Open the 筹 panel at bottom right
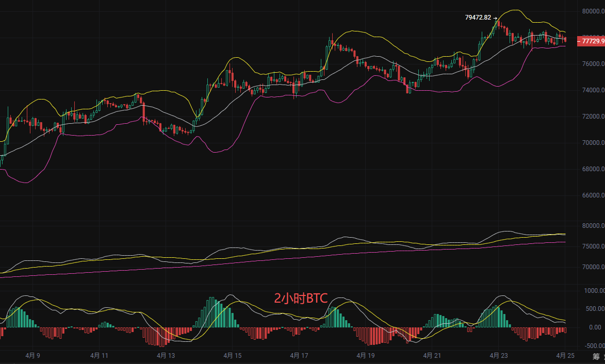This screenshot has width=605, height=364. (x=596, y=356)
